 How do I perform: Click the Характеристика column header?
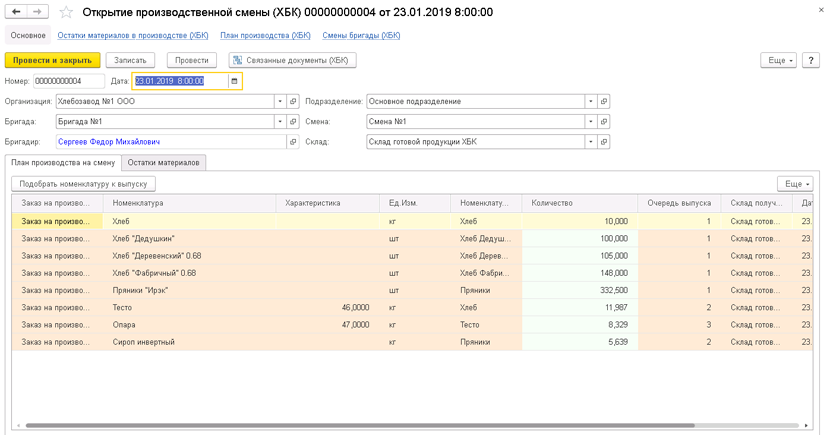tap(328, 203)
